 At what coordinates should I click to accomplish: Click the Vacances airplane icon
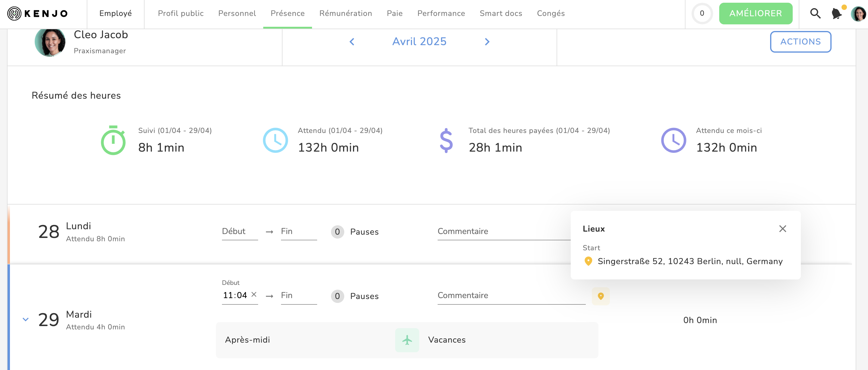tap(407, 340)
